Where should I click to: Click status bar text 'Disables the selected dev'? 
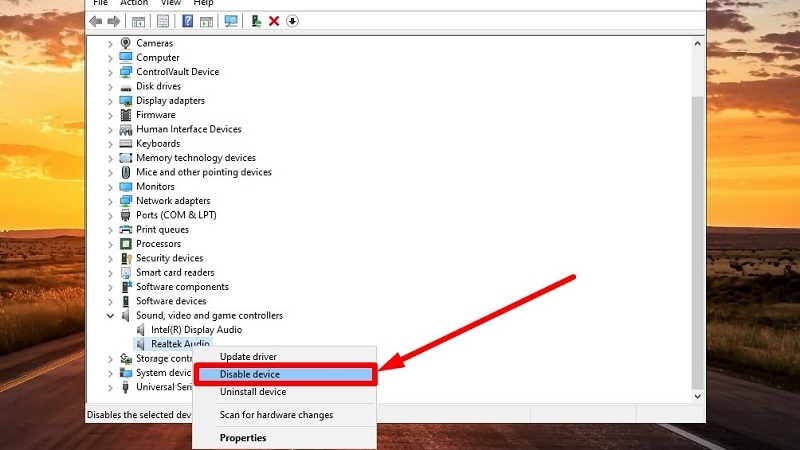[x=139, y=415]
